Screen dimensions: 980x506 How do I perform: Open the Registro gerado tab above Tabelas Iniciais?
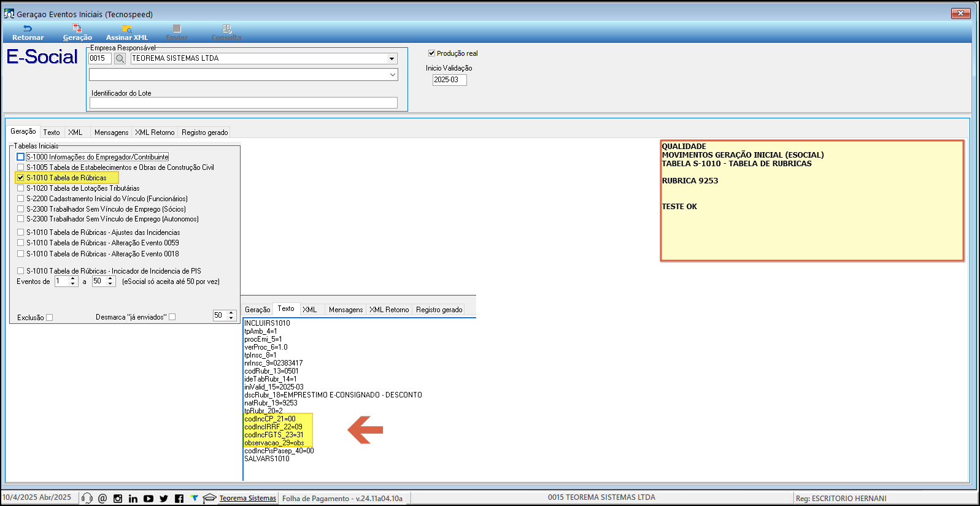point(205,132)
